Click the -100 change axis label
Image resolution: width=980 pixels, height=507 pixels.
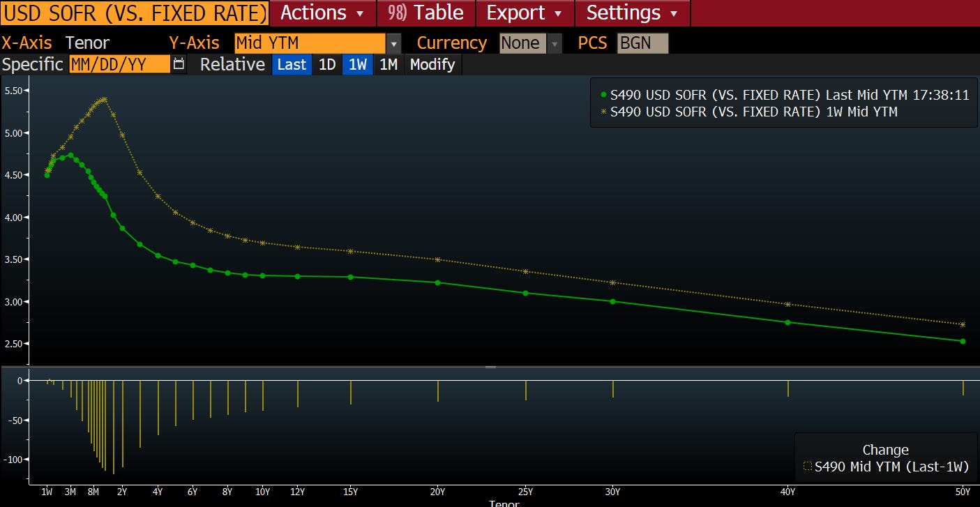tap(13, 459)
